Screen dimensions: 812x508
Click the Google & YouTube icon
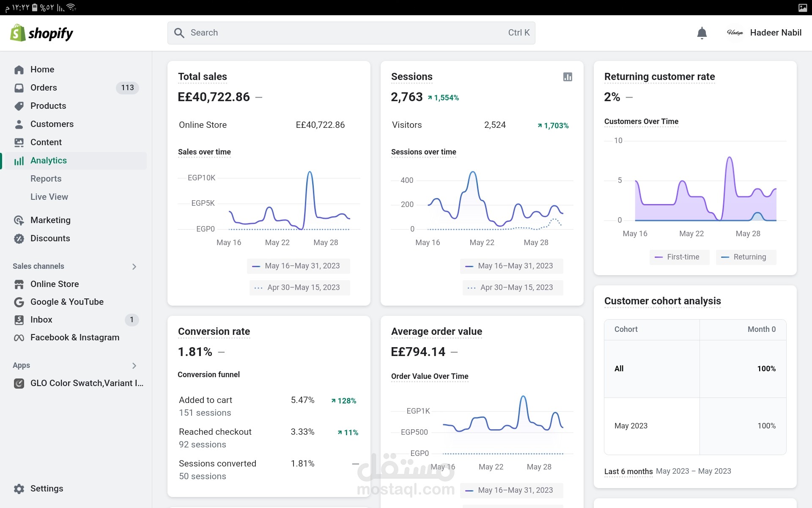tap(19, 302)
